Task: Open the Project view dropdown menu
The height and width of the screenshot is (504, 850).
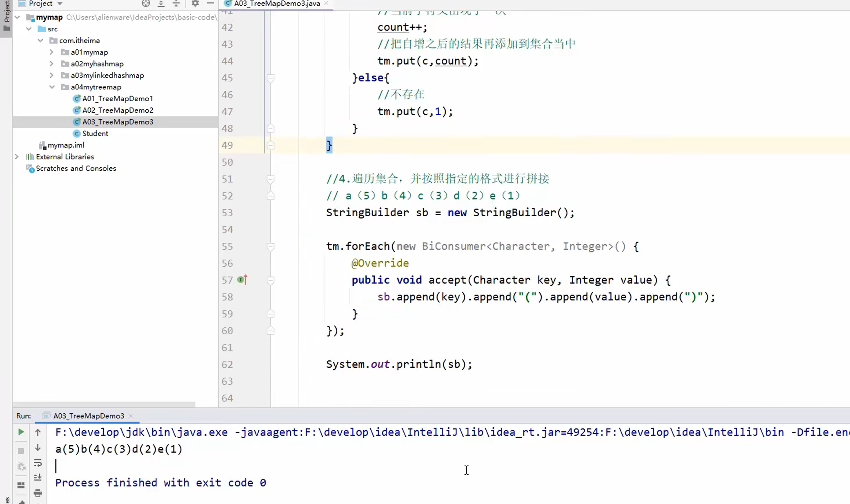Action: pos(60,4)
